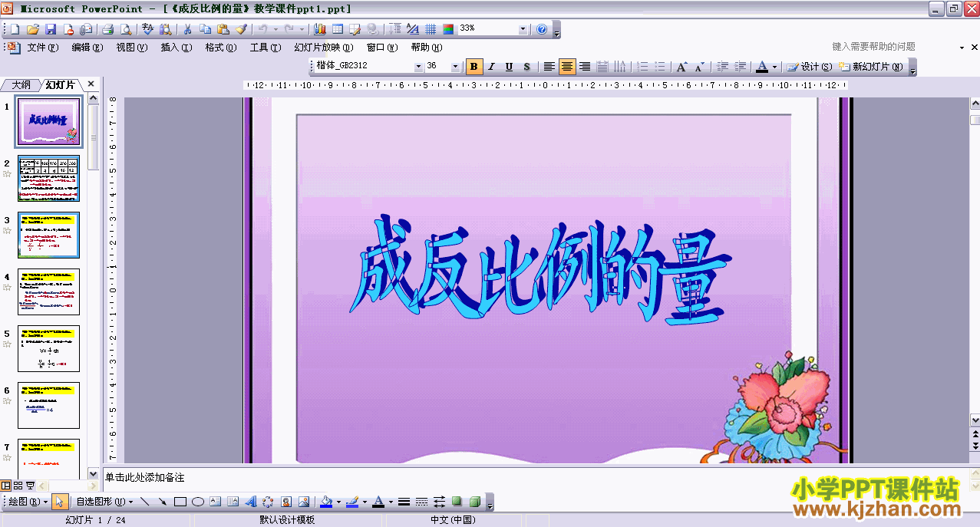Save the presentation with the floppy disk icon
Image resolution: width=980 pixels, height=527 pixels.
coord(51,29)
